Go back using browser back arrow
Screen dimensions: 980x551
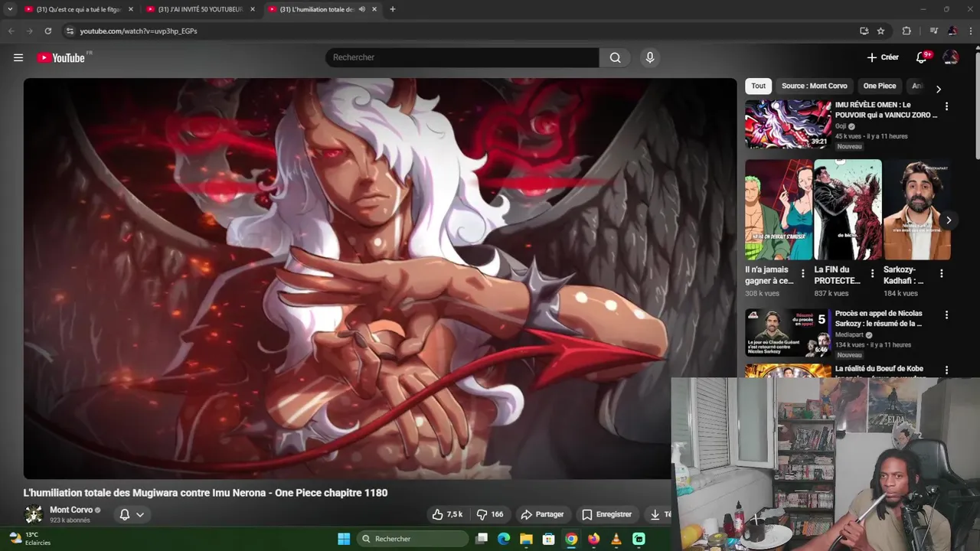click(11, 31)
